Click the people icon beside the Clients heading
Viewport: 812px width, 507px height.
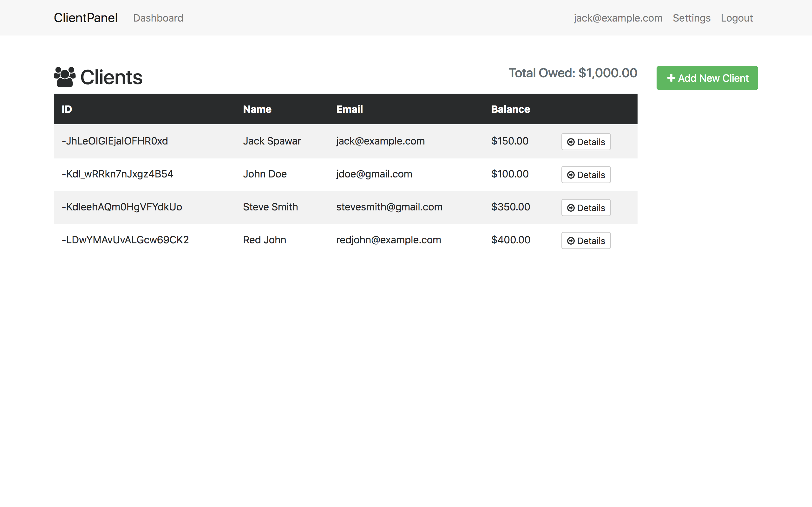point(65,77)
